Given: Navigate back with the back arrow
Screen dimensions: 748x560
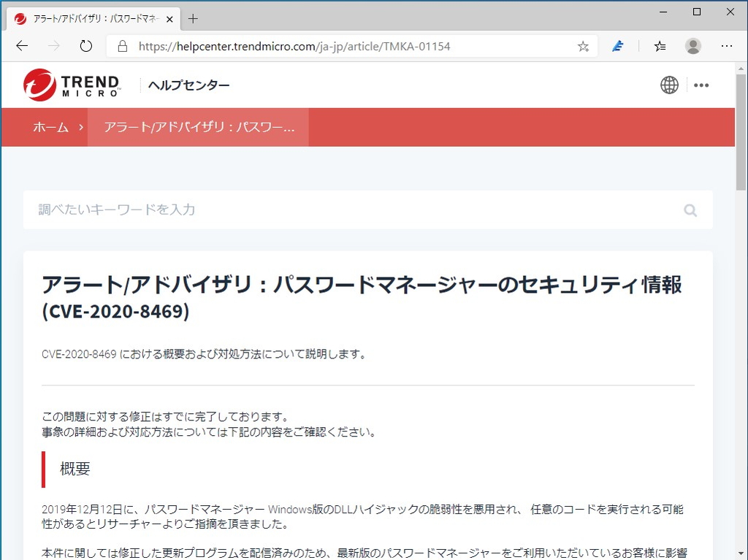Looking at the screenshot, I should (21, 45).
